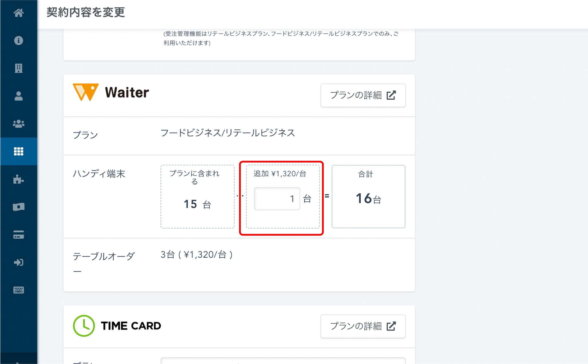Viewport: 588px width, 364px height.
Task: Open the payment card icon
Action: click(19, 235)
